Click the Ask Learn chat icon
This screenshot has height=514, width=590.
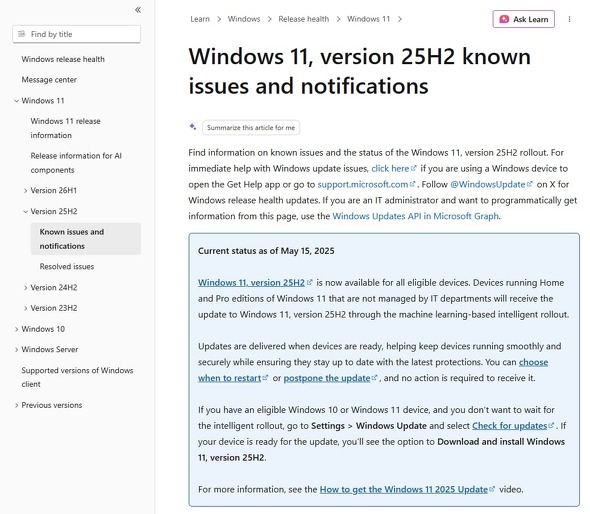pos(504,19)
